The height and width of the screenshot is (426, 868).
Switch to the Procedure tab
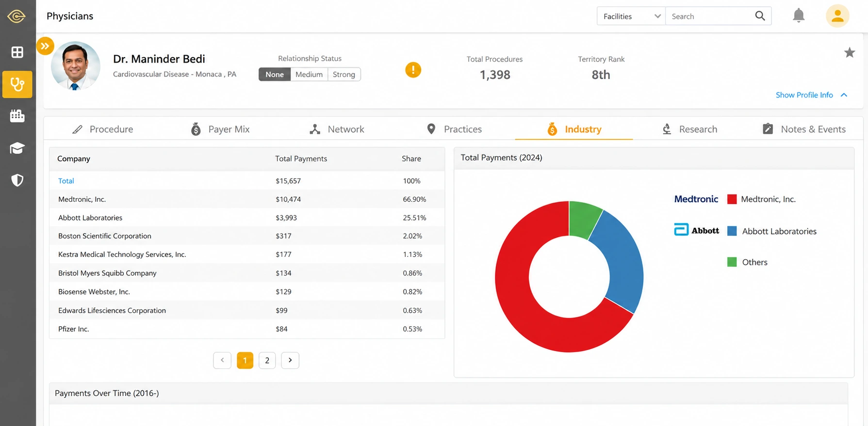point(102,129)
